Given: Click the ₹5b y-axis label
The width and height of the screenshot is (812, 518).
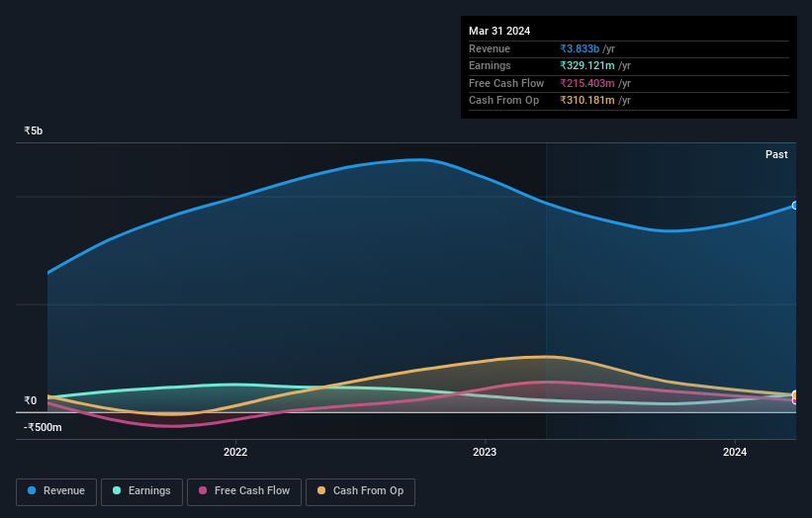Looking at the screenshot, I should [34, 130].
